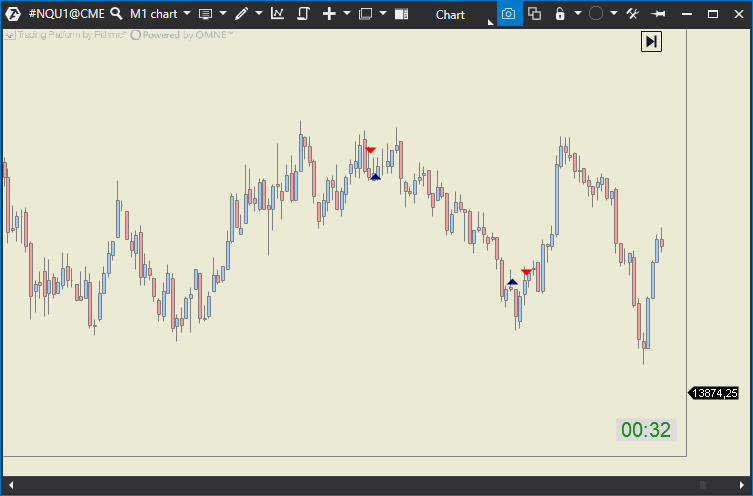The image size is (753, 496).
Task: Click the chart display monitor icon
Action: pyautogui.click(x=206, y=14)
